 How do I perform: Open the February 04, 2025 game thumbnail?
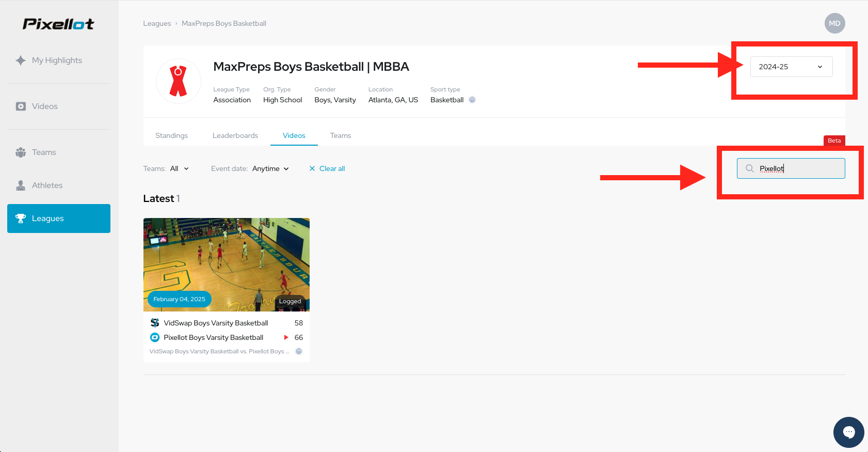[x=227, y=264]
